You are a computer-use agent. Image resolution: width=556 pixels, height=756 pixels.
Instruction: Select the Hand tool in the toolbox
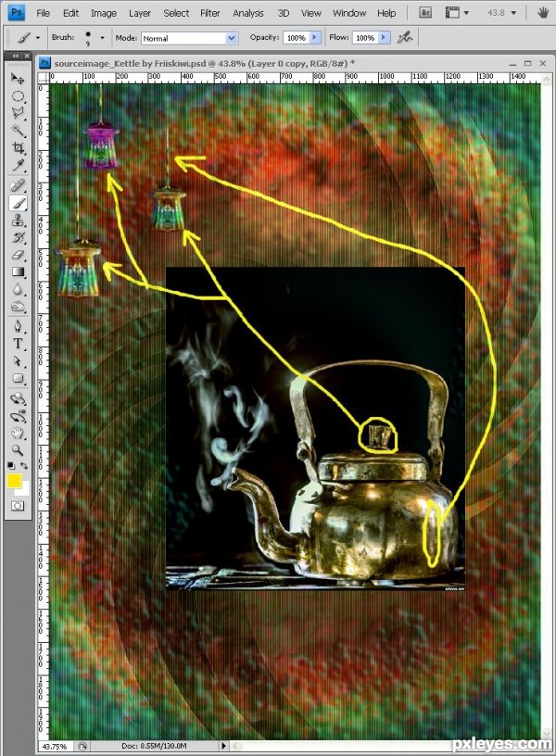tap(18, 434)
